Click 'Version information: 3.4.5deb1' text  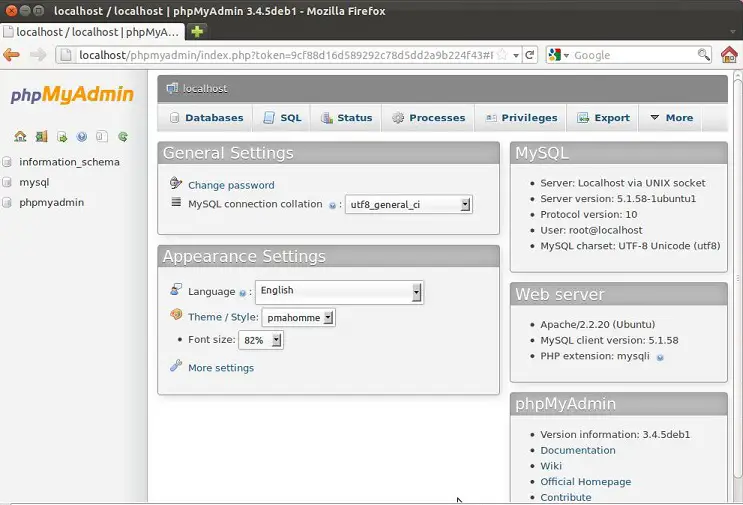coord(615,434)
